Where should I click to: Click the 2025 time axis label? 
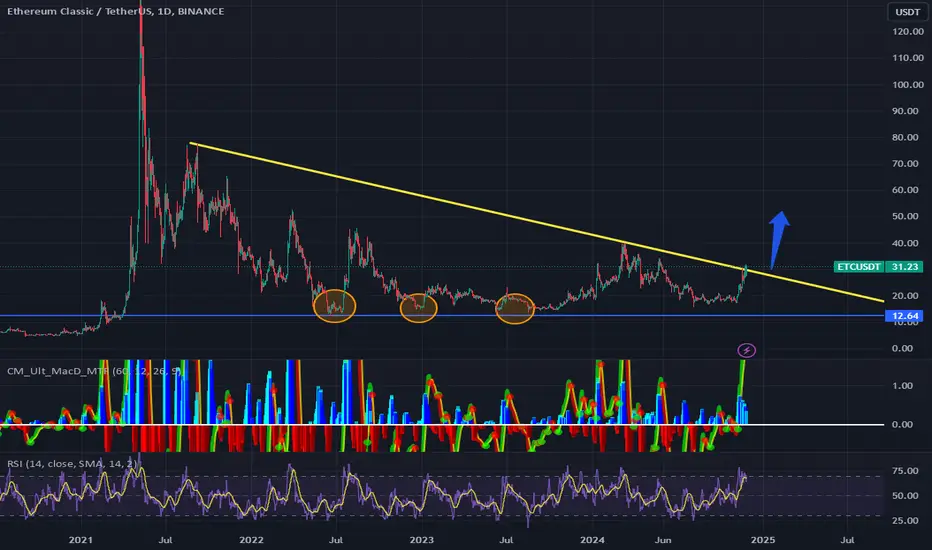(x=763, y=540)
